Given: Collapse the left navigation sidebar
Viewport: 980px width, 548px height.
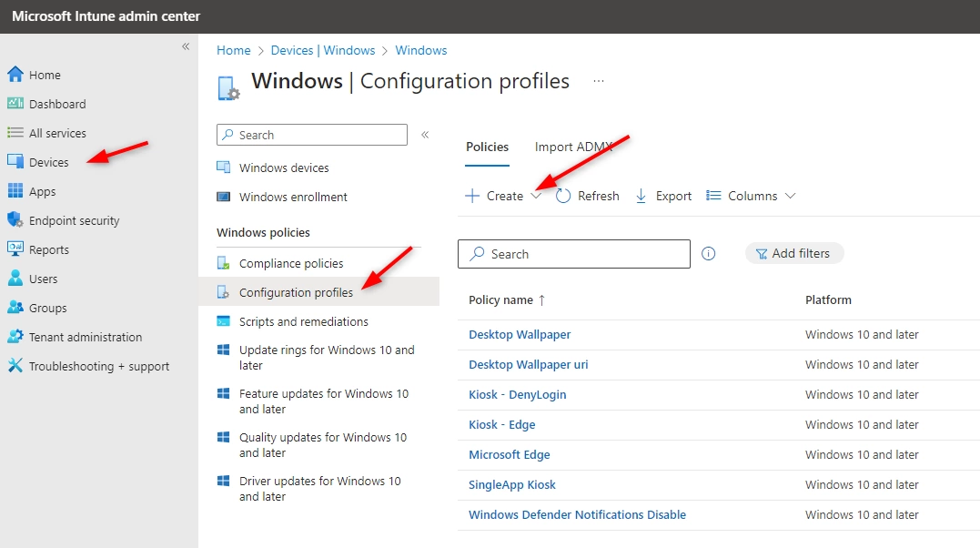Looking at the screenshot, I should click(x=186, y=46).
